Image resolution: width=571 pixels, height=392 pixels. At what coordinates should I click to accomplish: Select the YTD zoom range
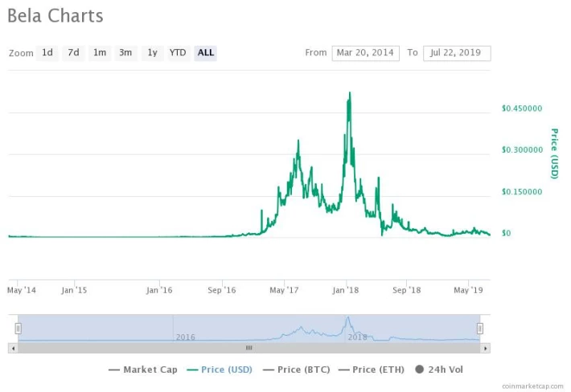(178, 53)
